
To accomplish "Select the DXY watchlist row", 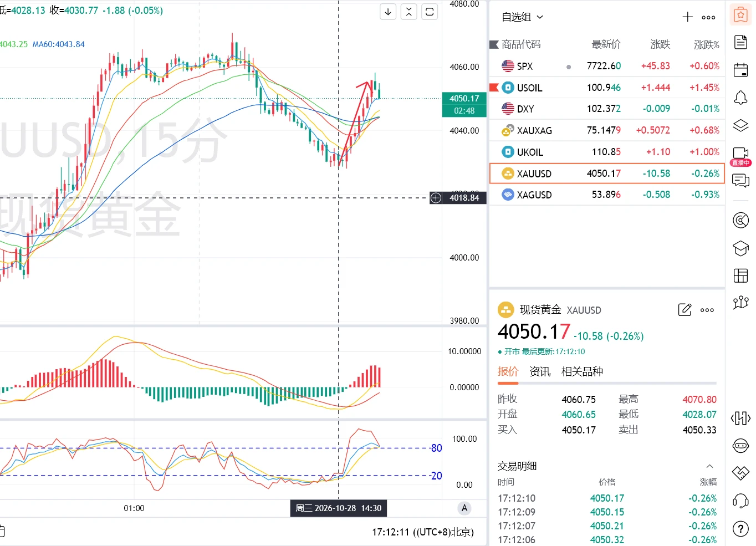I will coord(607,109).
